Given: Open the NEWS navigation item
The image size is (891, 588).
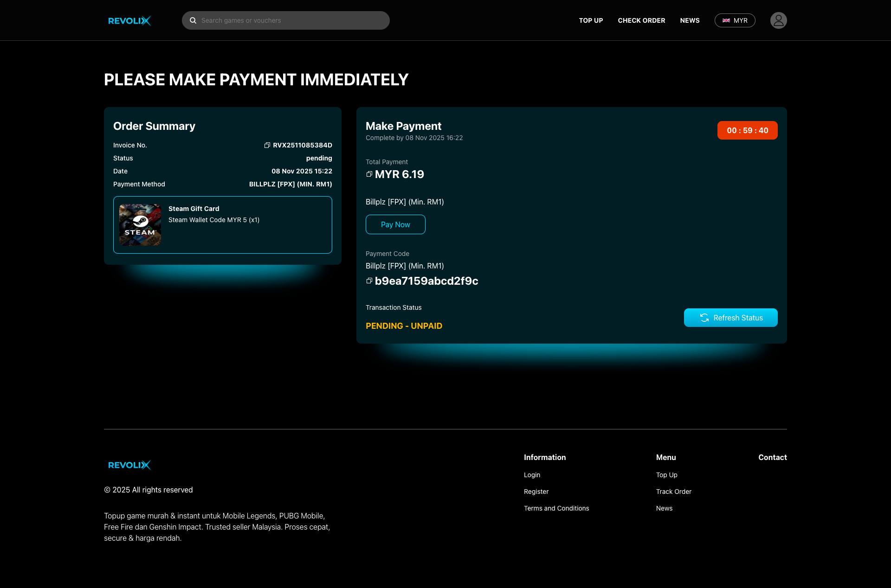Looking at the screenshot, I should tap(690, 20).
